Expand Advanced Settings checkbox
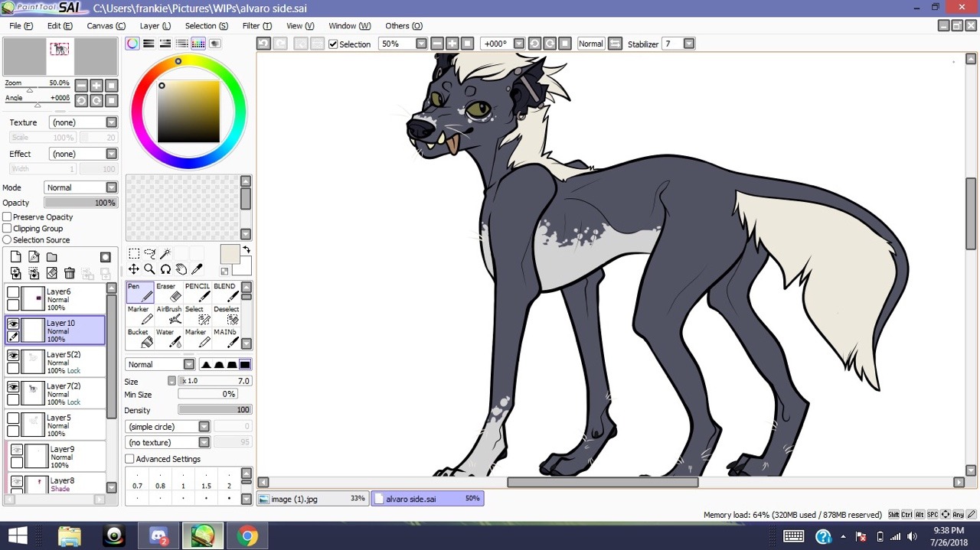Viewport: 980px width, 550px height. click(129, 459)
